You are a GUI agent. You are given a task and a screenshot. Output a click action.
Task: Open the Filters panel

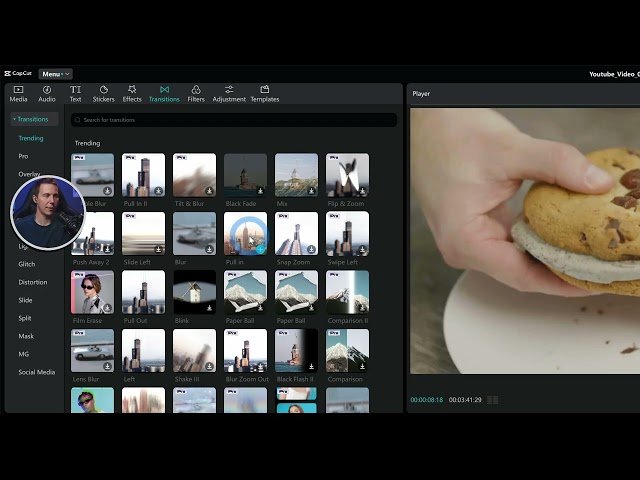(196, 93)
